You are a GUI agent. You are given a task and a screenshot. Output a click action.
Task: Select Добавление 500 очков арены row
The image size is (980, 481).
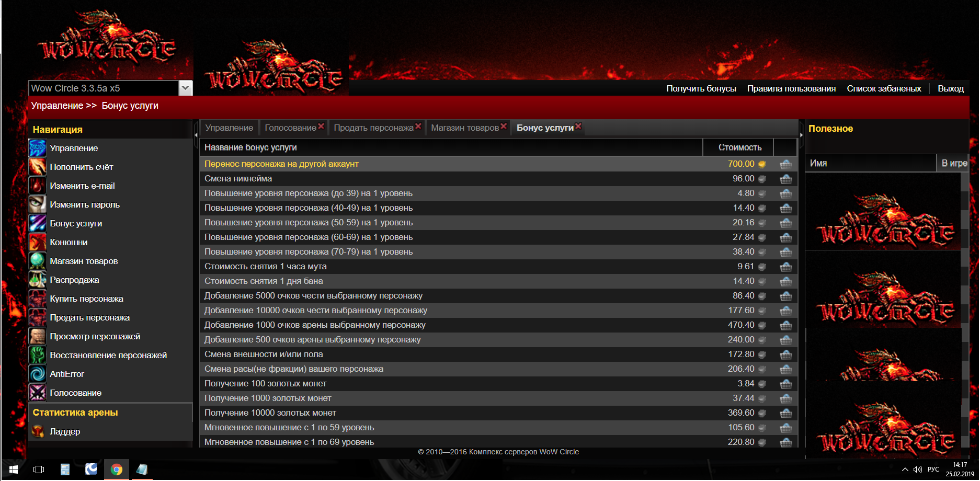[x=498, y=340]
